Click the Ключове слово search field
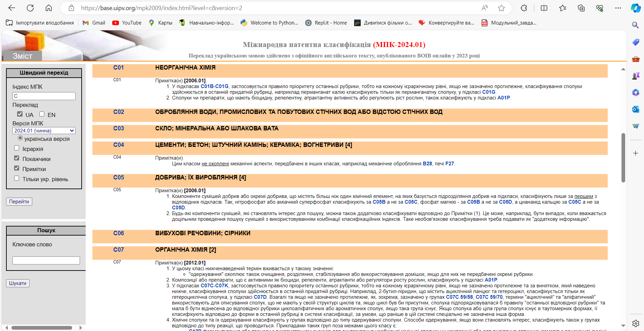The width and height of the screenshot is (644, 331). [46, 260]
